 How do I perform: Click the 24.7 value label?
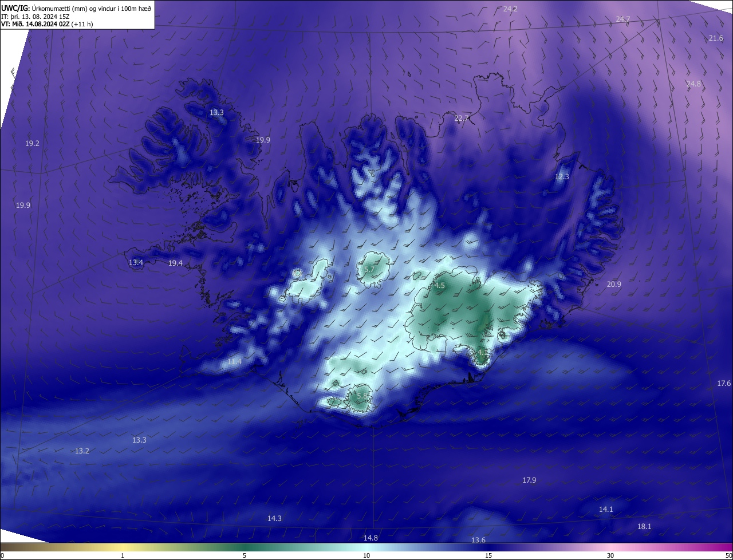pos(623,19)
